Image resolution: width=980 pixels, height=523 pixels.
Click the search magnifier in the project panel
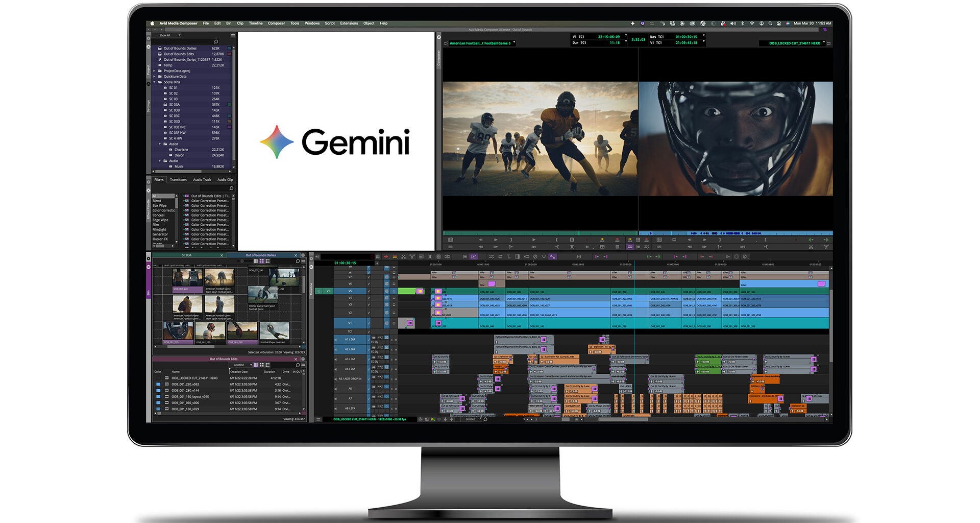(x=216, y=41)
